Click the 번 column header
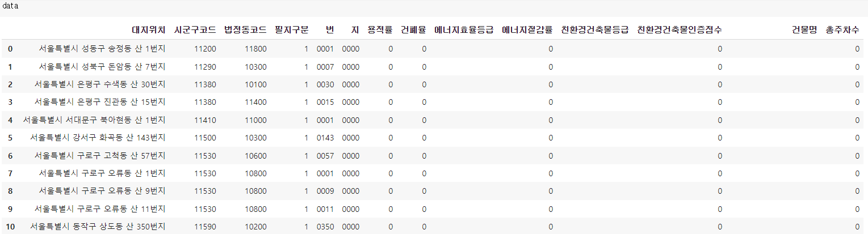868x234 pixels. click(x=330, y=29)
